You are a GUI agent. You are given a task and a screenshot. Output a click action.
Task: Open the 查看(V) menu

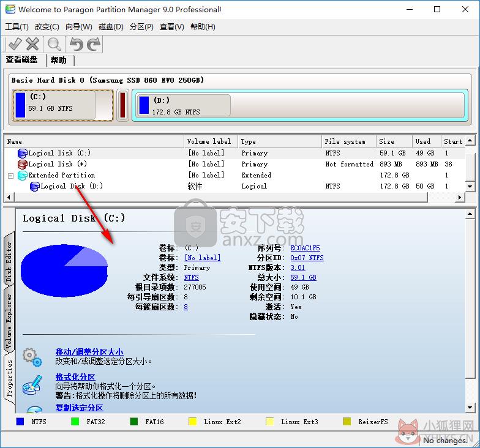171,27
